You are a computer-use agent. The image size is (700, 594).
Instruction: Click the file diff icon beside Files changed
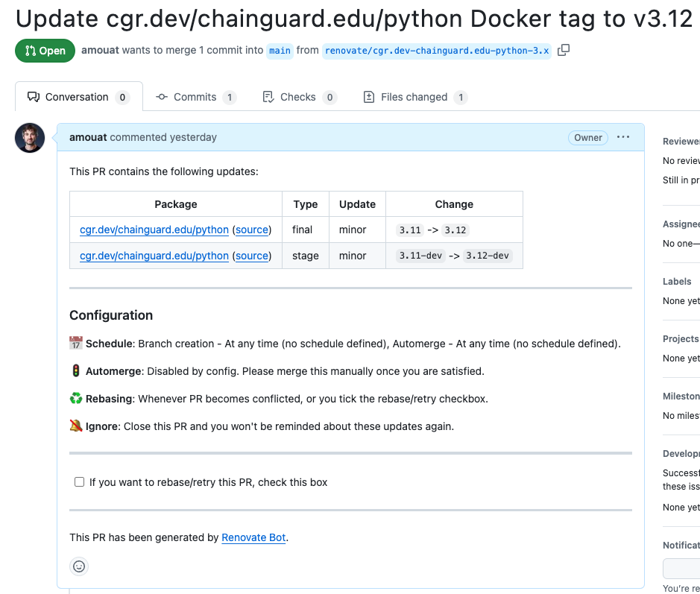tap(368, 97)
